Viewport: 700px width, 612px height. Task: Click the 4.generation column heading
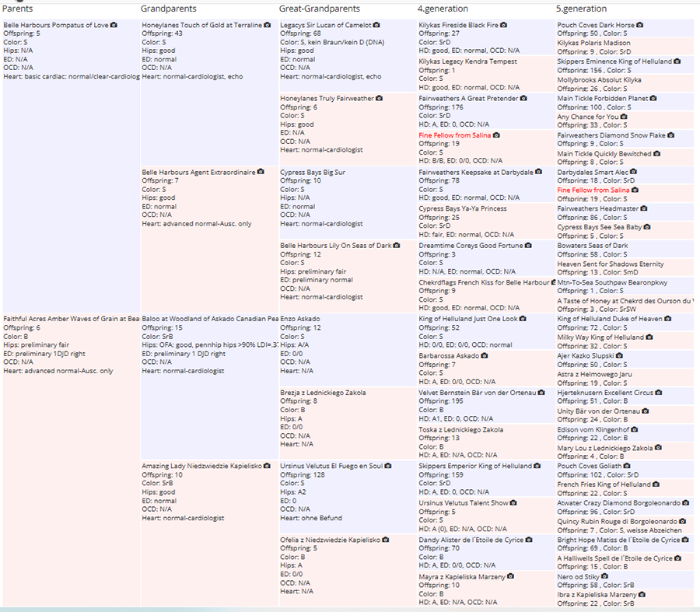click(443, 9)
